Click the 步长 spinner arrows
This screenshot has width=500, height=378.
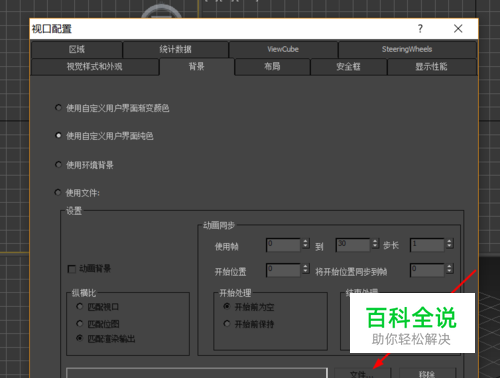(449, 244)
